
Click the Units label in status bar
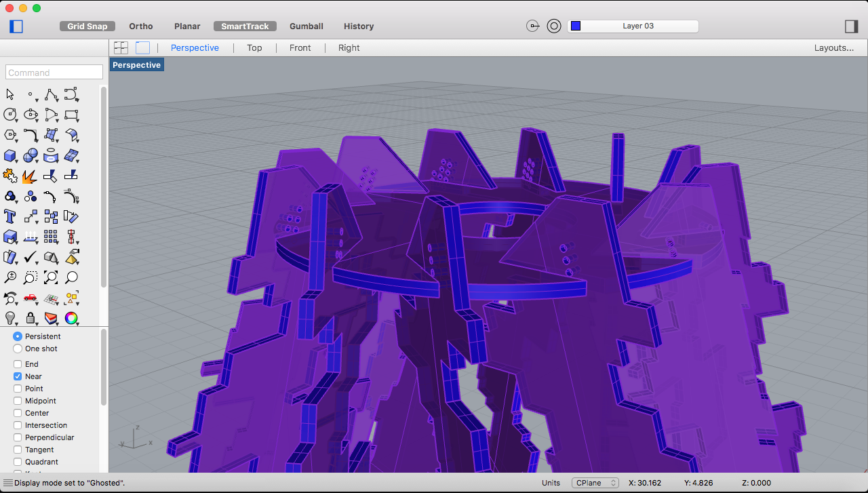pos(551,483)
